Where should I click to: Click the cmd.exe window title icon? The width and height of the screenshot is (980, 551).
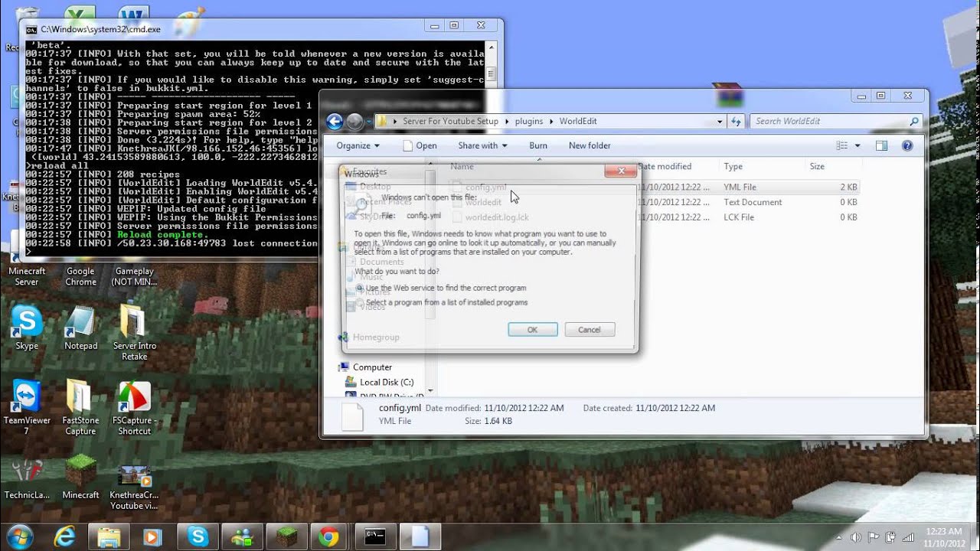(x=31, y=29)
